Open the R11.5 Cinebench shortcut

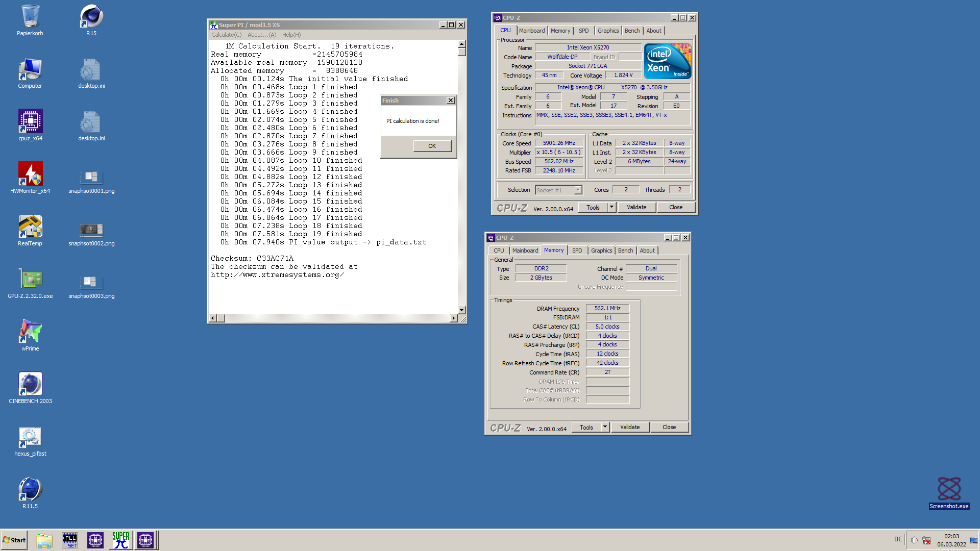click(x=30, y=493)
